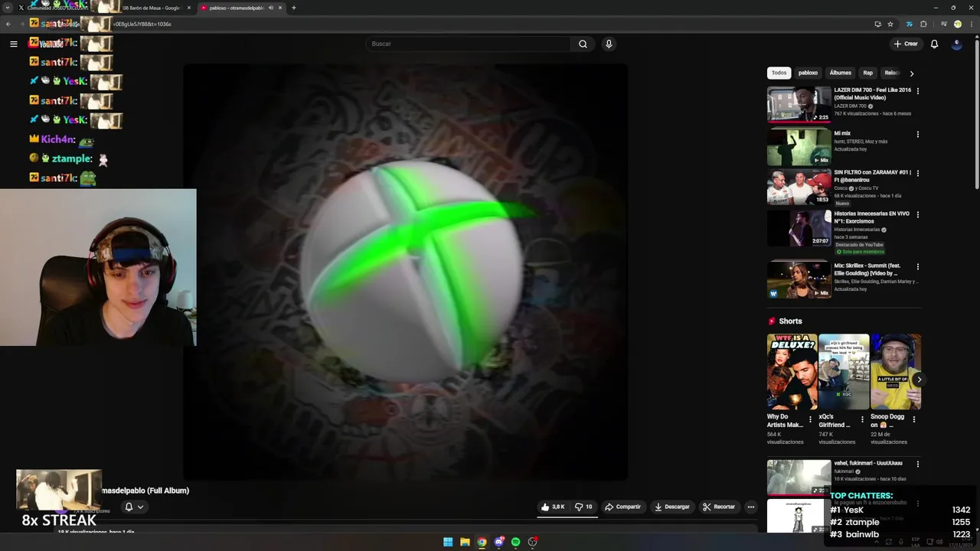Click the Crear button
This screenshot has width=980, height=551.
pos(905,44)
